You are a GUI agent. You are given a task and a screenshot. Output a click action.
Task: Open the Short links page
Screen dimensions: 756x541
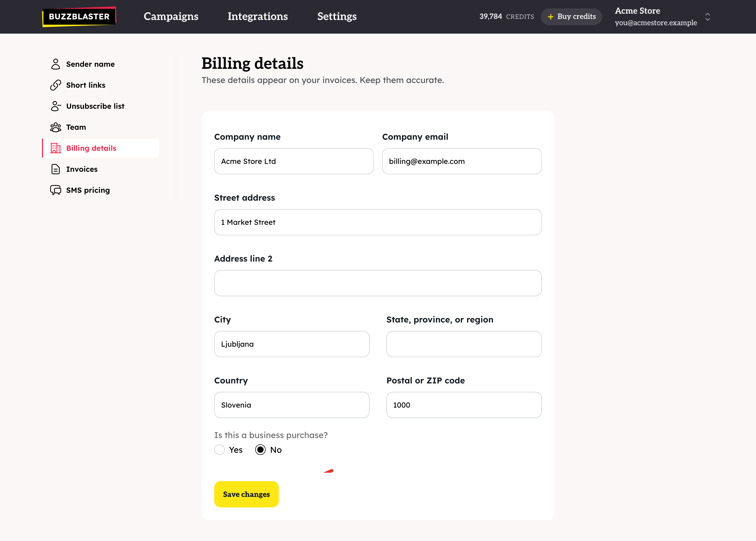[101, 85]
